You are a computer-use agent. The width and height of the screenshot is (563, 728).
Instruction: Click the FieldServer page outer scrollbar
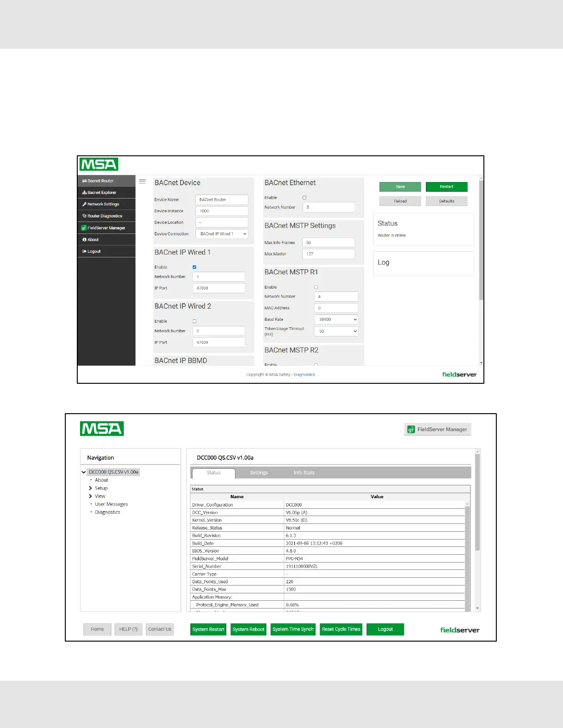(477, 502)
